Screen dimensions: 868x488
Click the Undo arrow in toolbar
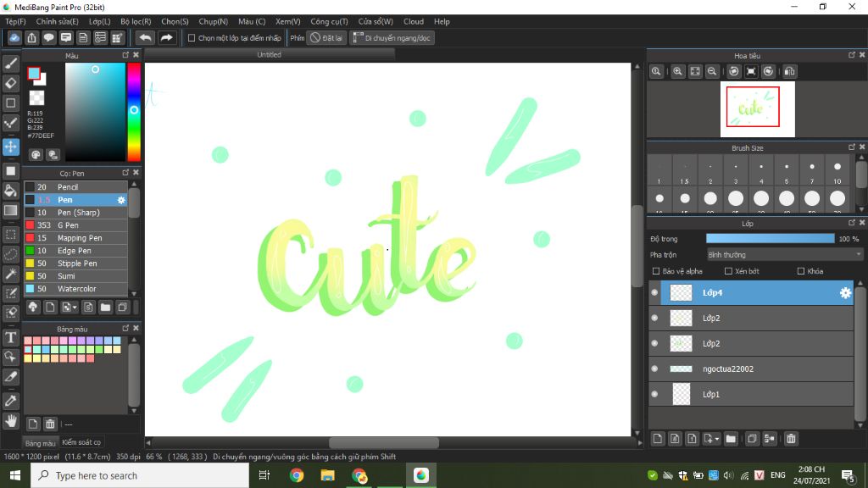[x=145, y=37]
